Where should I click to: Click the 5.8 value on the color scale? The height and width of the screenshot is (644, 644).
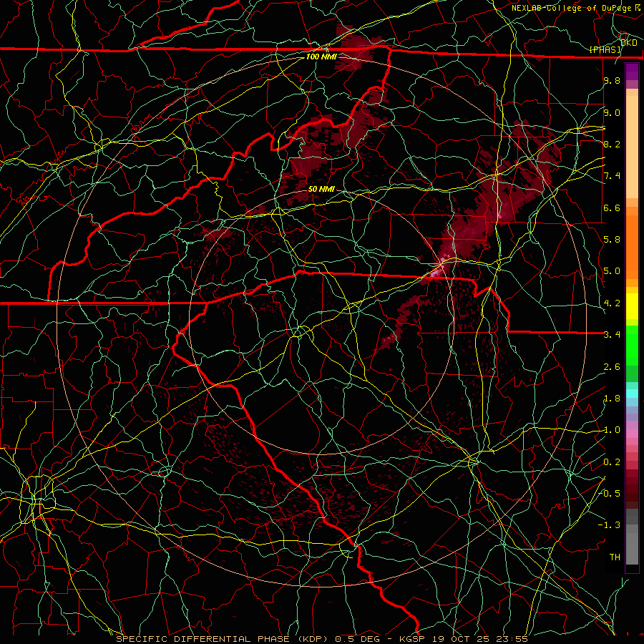(612, 239)
